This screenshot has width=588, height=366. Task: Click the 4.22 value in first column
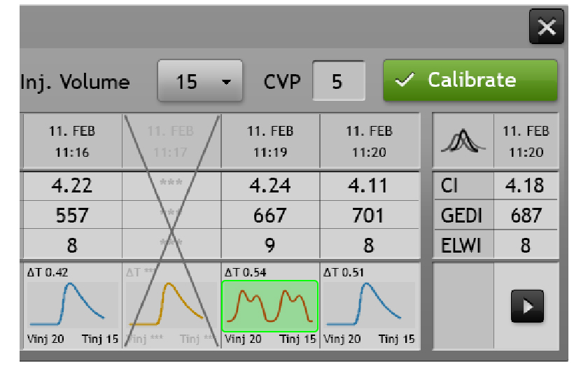72,186
